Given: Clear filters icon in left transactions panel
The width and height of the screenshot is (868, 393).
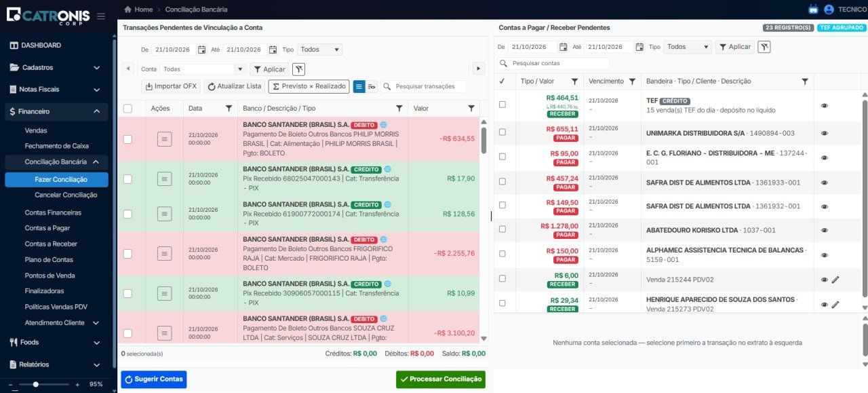Looking at the screenshot, I should [x=299, y=69].
